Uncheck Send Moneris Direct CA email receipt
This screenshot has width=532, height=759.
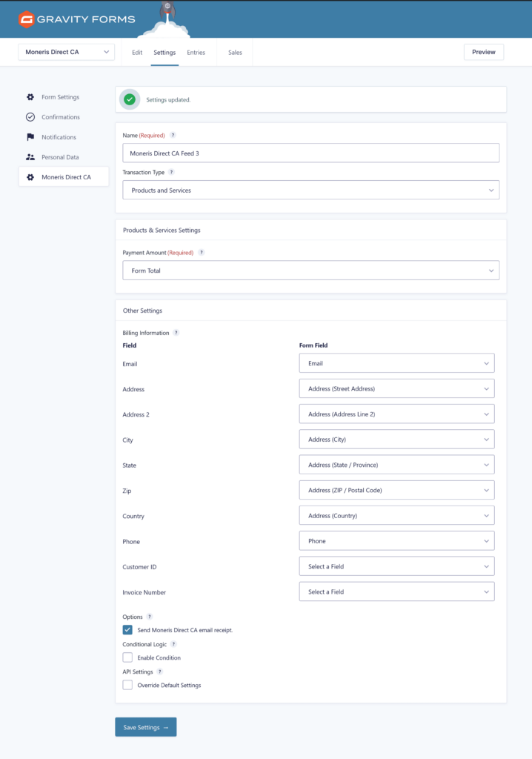(127, 630)
